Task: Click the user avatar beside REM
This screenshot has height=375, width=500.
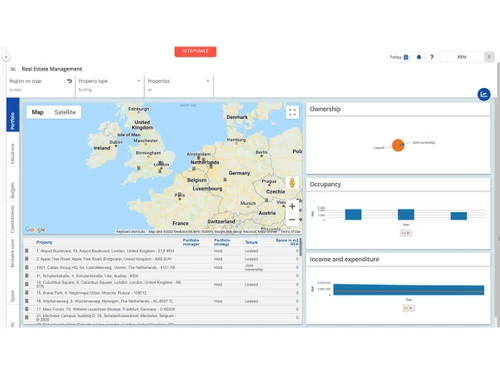Action: tap(489, 57)
